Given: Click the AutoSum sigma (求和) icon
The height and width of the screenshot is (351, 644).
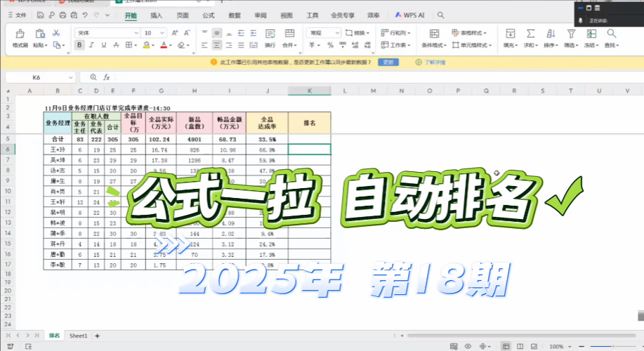Looking at the screenshot, I should click(x=531, y=34).
